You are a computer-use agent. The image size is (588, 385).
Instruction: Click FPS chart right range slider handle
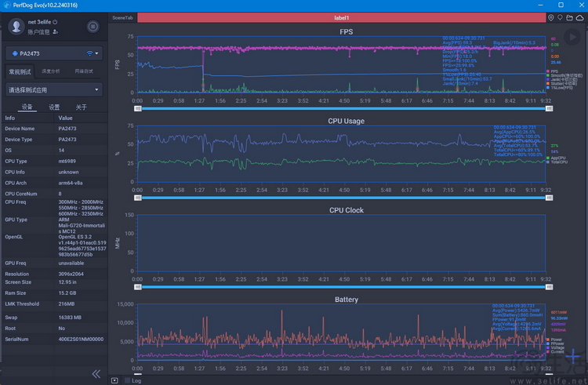[x=549, y=108]
